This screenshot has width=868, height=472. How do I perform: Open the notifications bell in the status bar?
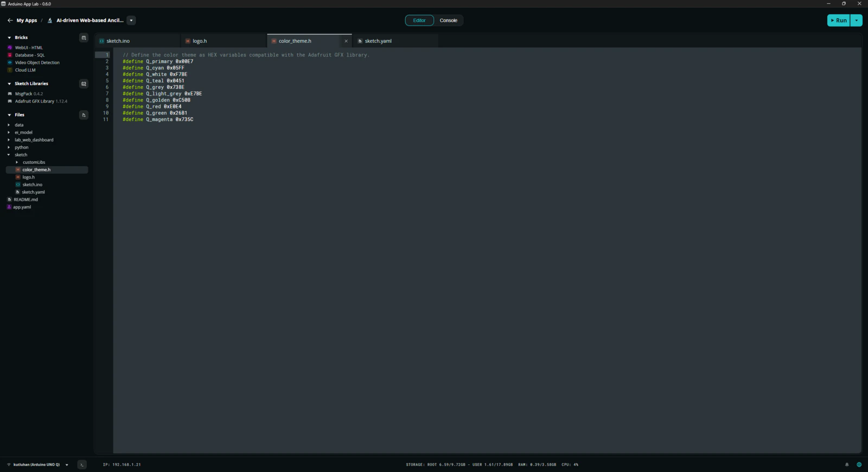click(847, 464)
